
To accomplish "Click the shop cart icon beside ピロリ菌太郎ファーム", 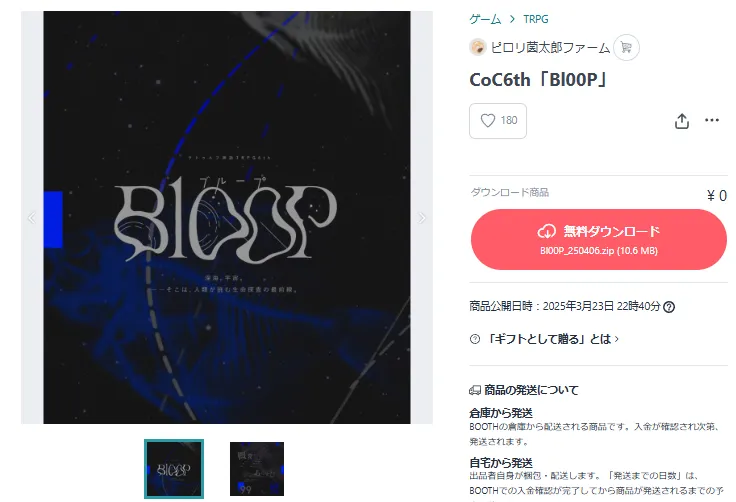I will click(x=626, y=47).
